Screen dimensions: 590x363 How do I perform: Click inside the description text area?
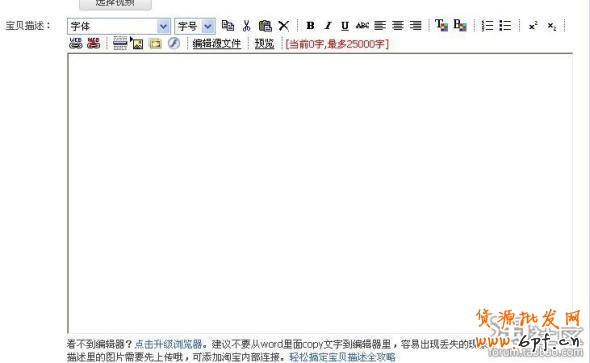click(x=320, y=193)
